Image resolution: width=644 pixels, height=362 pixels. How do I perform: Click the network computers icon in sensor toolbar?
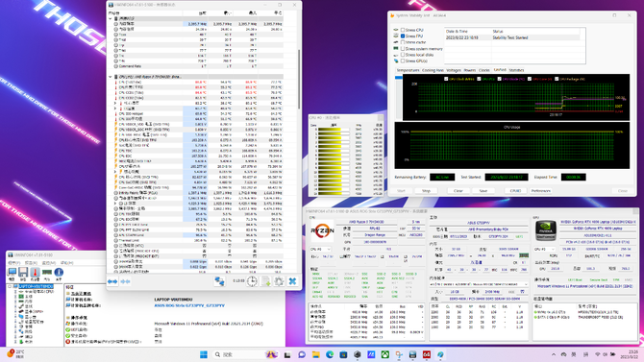pos(219,281)
